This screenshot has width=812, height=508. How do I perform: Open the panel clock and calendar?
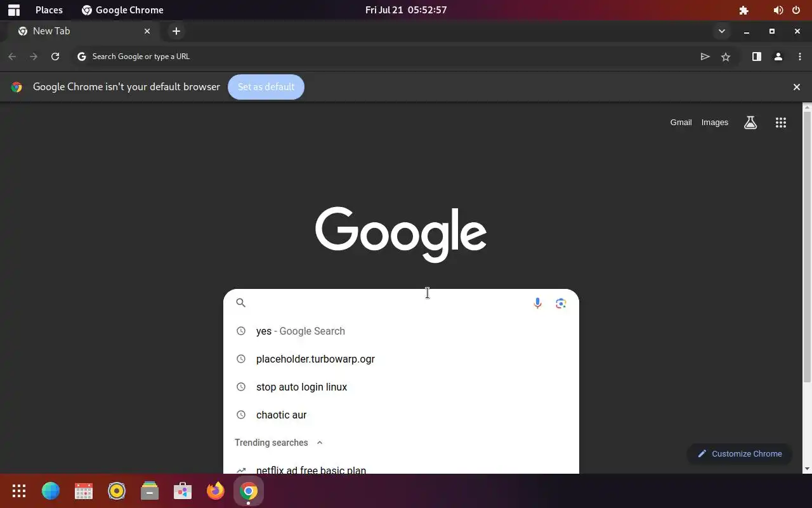pyautogui.click(x=406, y=10)
